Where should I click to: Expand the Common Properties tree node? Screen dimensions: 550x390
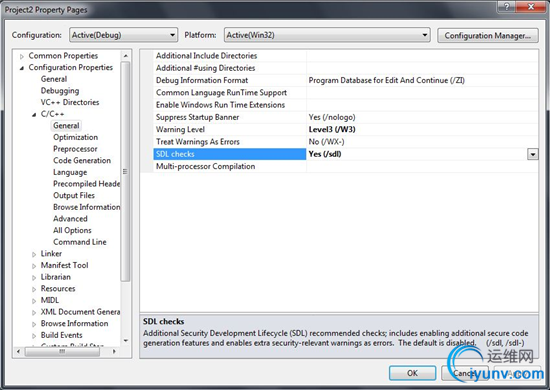[x=22, y=56]
